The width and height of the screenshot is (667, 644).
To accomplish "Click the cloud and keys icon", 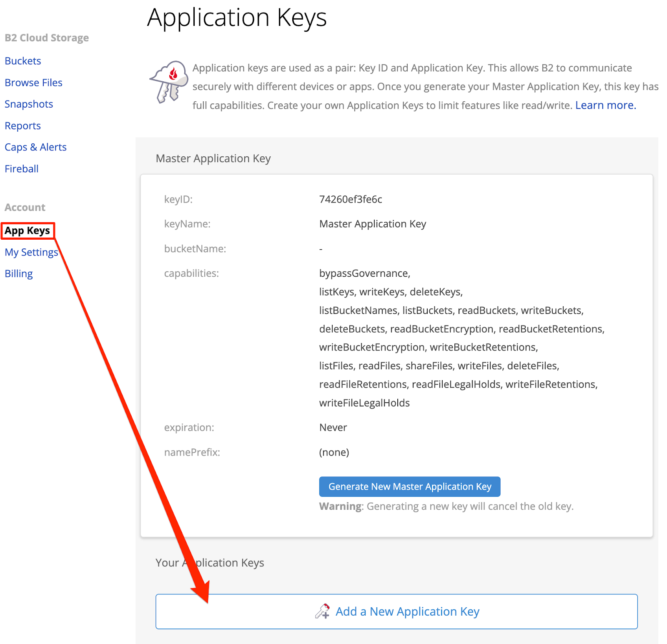I will [x=169, y=82].
